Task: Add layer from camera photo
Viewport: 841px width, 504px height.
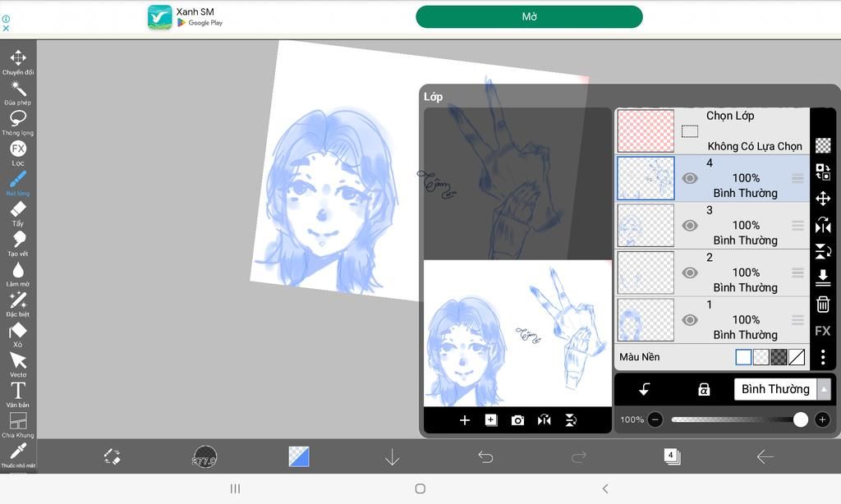Action: click(x=517, y=420)
